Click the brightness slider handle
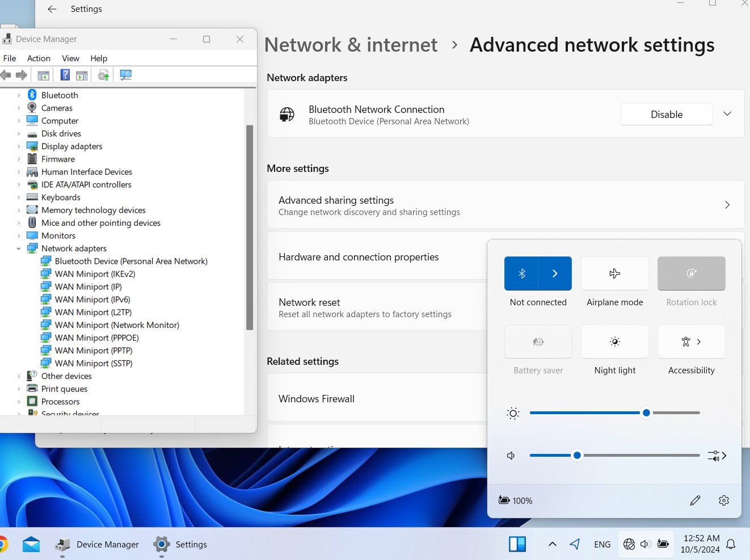This screenshot has width=750, height=560. pos(646,413)
